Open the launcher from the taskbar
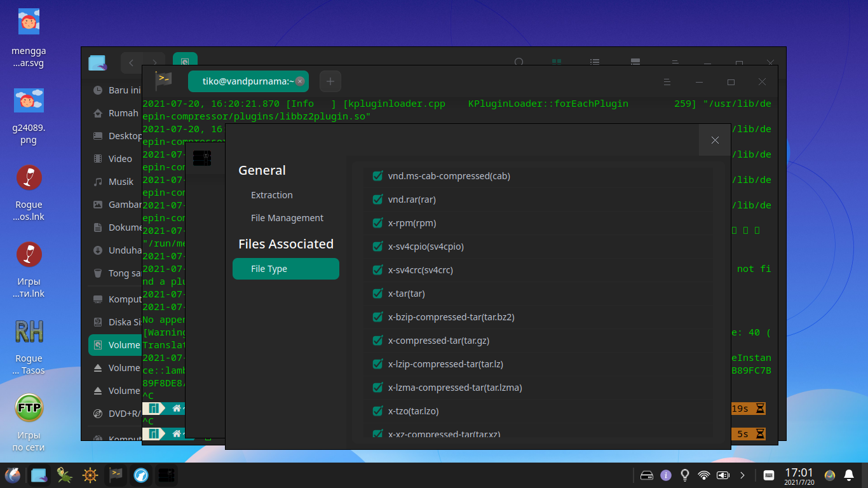Viewport: 868px width, 488px height. click(x=13, y=475)
